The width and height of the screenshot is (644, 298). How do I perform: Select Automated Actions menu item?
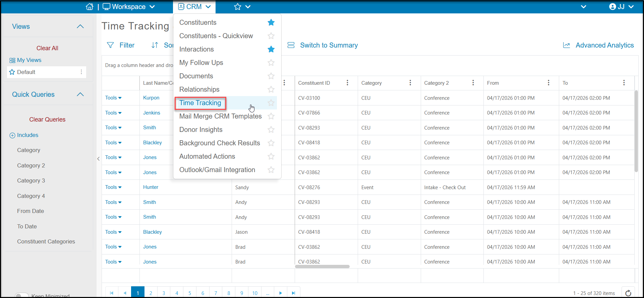click(207, 156)
